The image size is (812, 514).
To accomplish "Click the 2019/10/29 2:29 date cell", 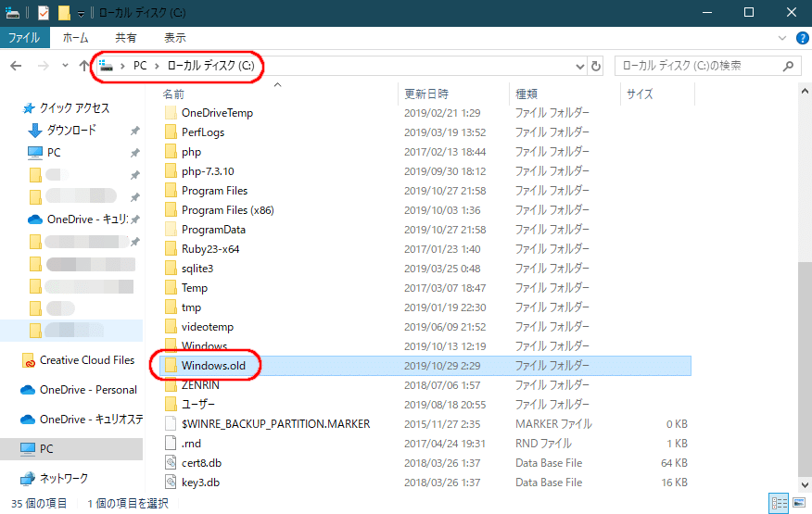I will 442,366.
